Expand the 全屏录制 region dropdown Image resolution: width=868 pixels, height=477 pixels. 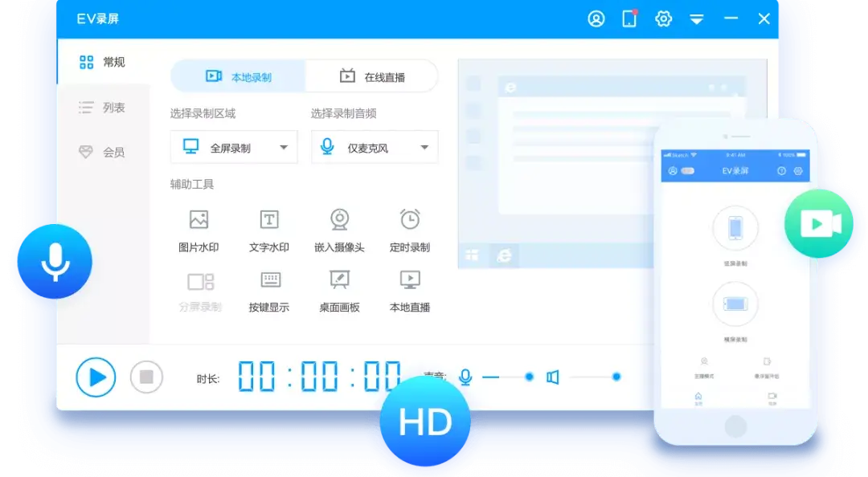tap(234, 147)
